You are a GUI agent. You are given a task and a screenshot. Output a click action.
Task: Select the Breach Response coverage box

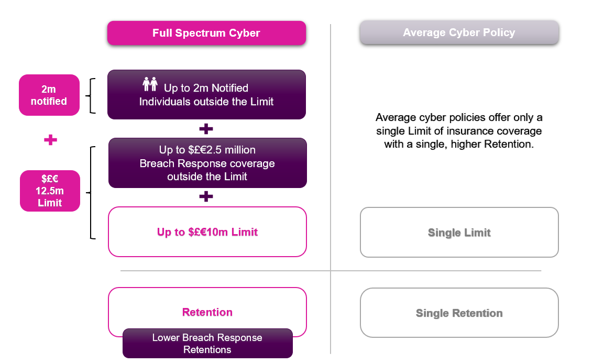207,163
